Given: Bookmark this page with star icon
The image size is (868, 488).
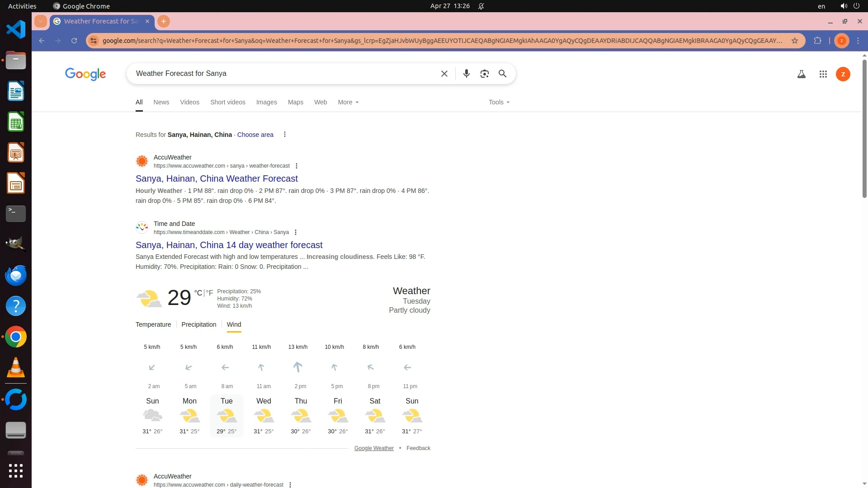Looking at the screenshot, I should click(795, 41).
